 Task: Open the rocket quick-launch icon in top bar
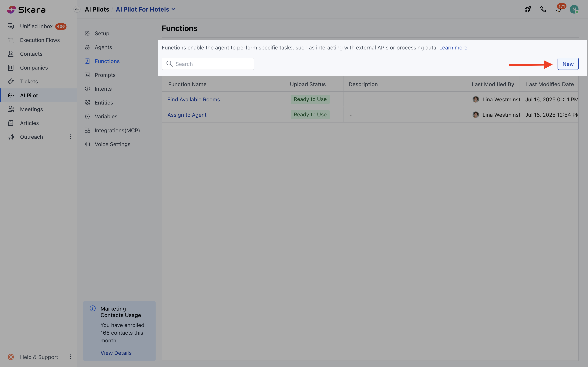pos(528,9)
